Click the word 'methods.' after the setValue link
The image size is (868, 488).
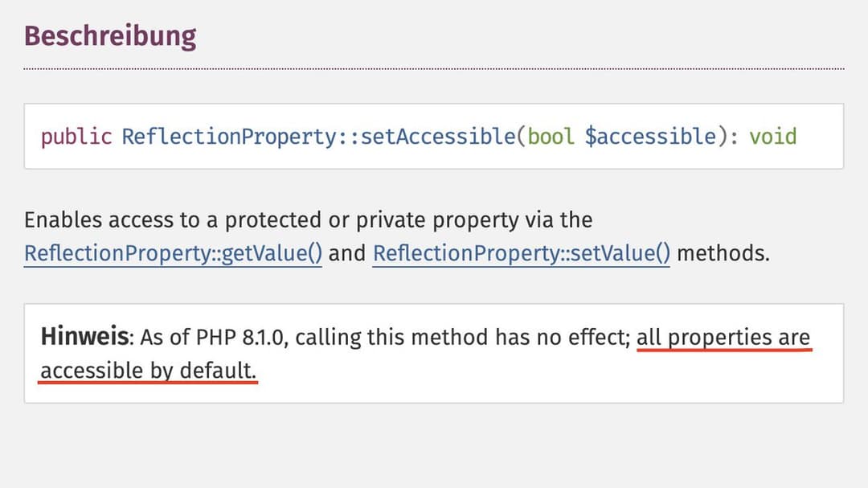click(723, 254)
